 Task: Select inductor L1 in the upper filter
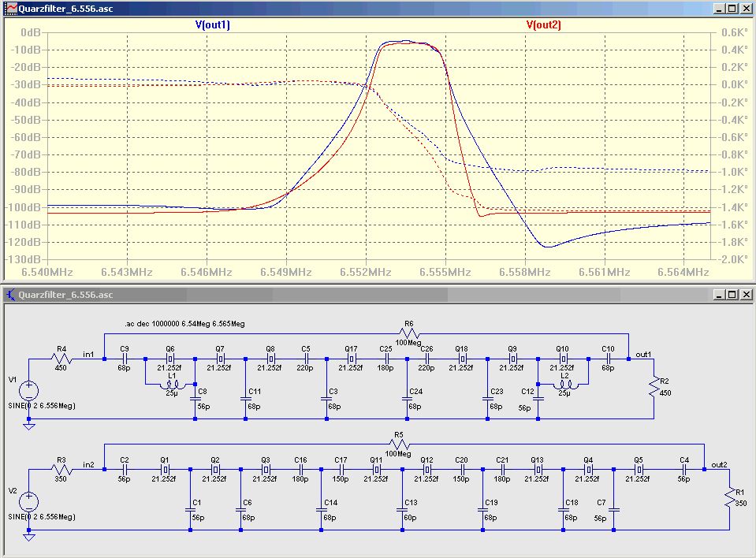click(171, 385)
